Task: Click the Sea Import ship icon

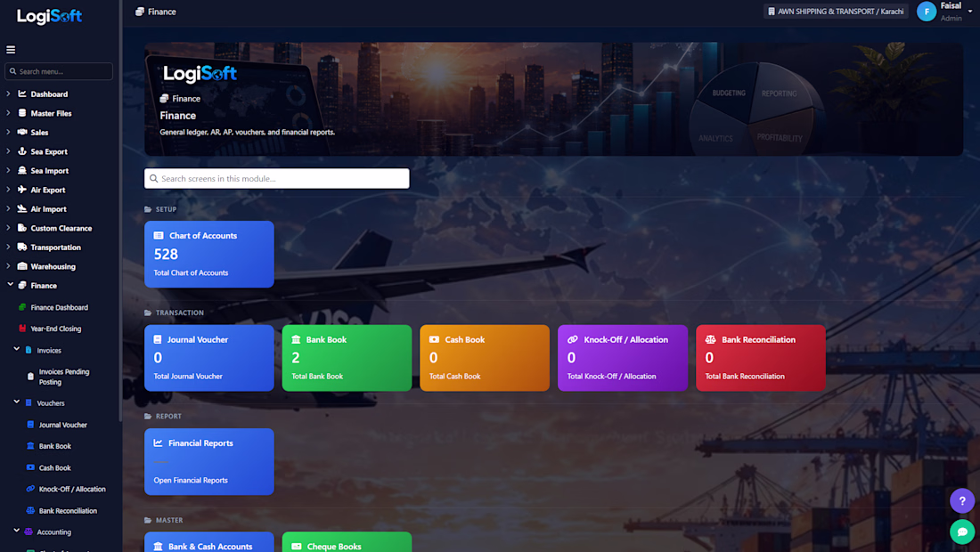Action: coord(22,170)
